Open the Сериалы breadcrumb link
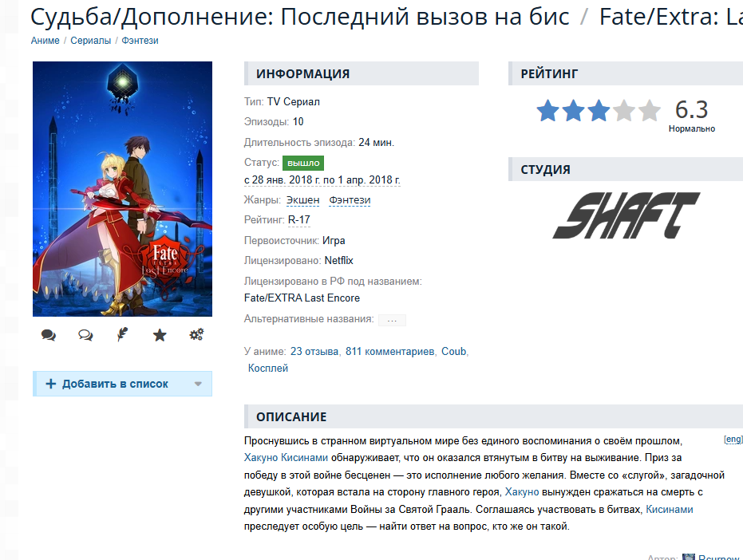Screen dimensions: 743x560 90,41
